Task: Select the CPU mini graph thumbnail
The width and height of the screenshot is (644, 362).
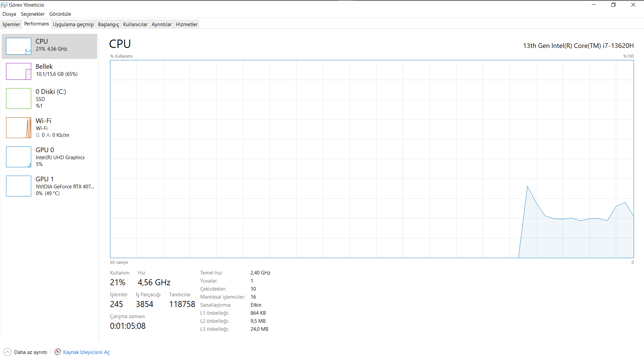Action: pyautogui.click(x=18, y=46)
